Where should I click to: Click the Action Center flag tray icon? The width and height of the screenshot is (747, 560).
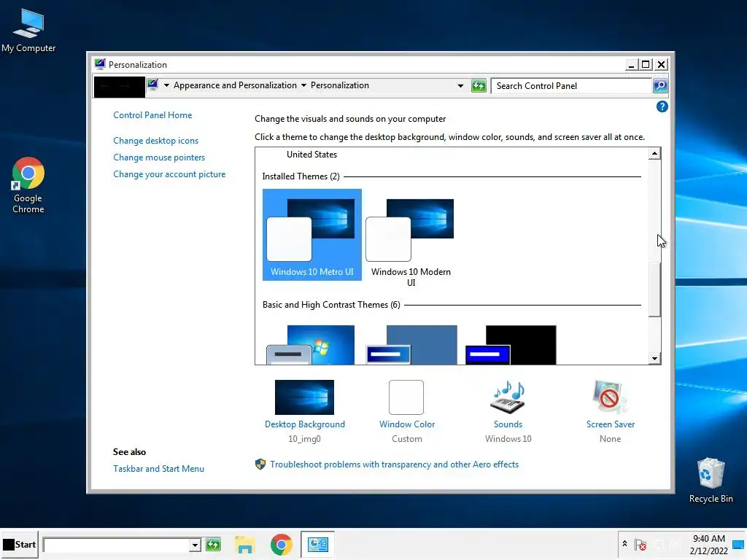click(640, 544)
